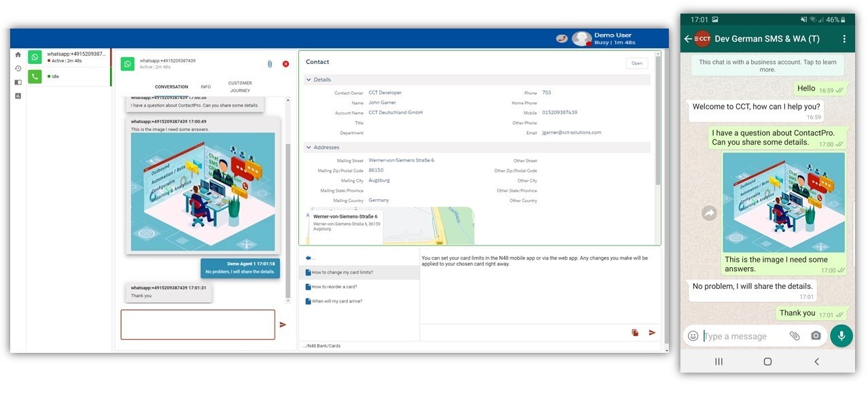Open the Home icon in agent sidebar

(18, 54)
